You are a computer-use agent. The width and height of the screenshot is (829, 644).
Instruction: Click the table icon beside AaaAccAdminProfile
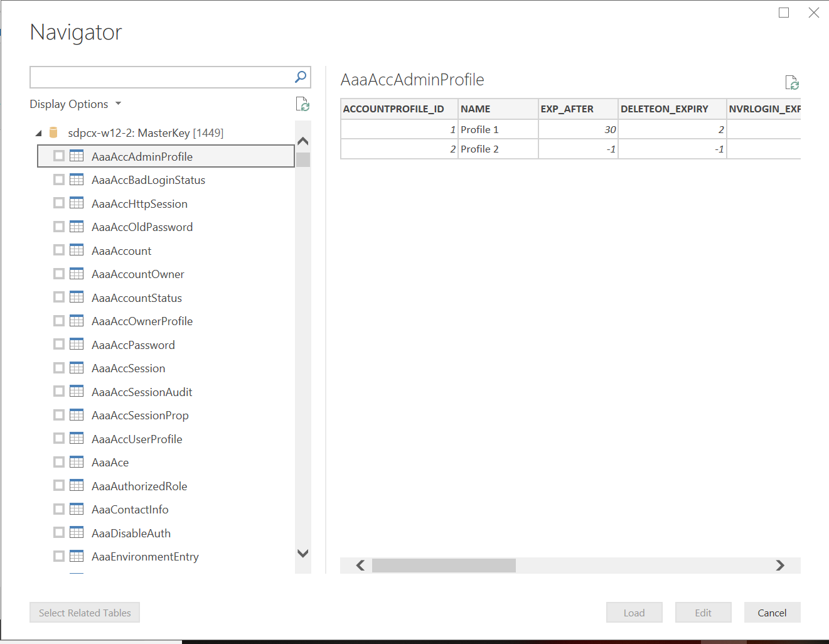coord(77,156)
